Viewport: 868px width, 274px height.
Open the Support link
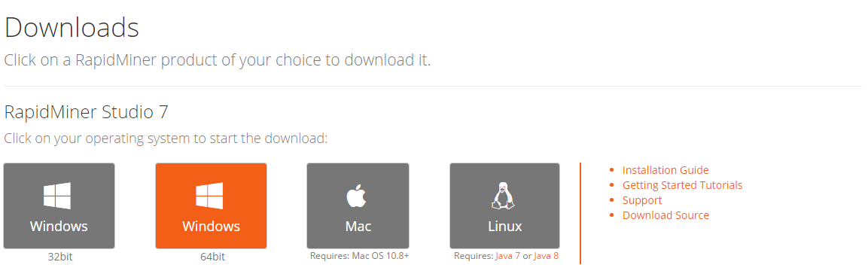pyautogui.click(x=642, y=199)
